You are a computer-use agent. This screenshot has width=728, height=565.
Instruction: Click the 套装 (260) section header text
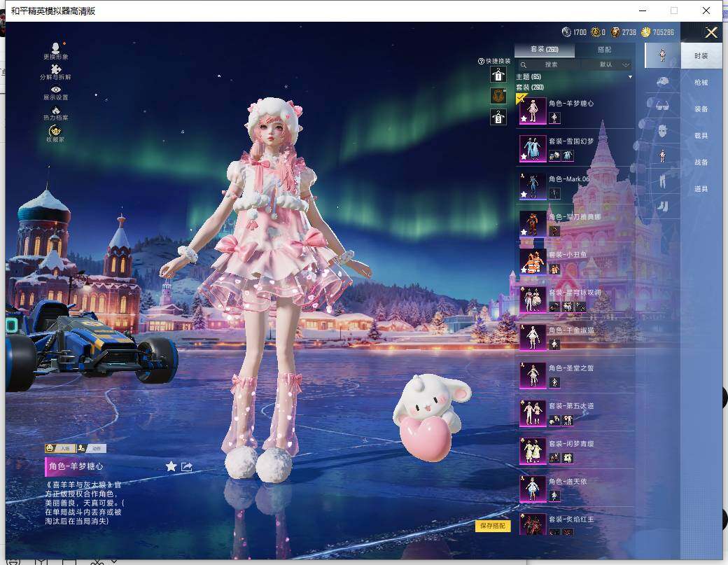coord(530,88)
